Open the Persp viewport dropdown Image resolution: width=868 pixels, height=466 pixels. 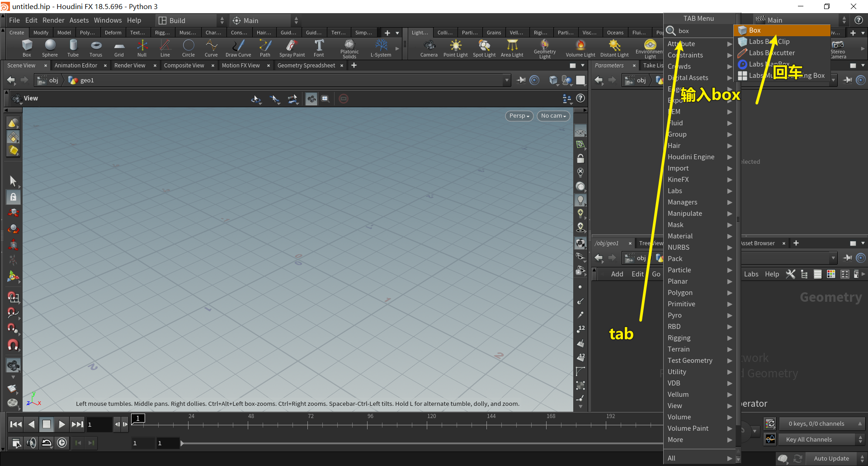click(519, 116)
